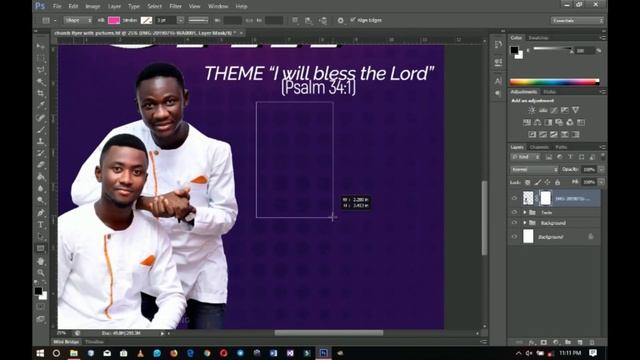This screenshot has width=640, height=360.
Task: Select the Lasso tool
Action: (x=40, y=70)
